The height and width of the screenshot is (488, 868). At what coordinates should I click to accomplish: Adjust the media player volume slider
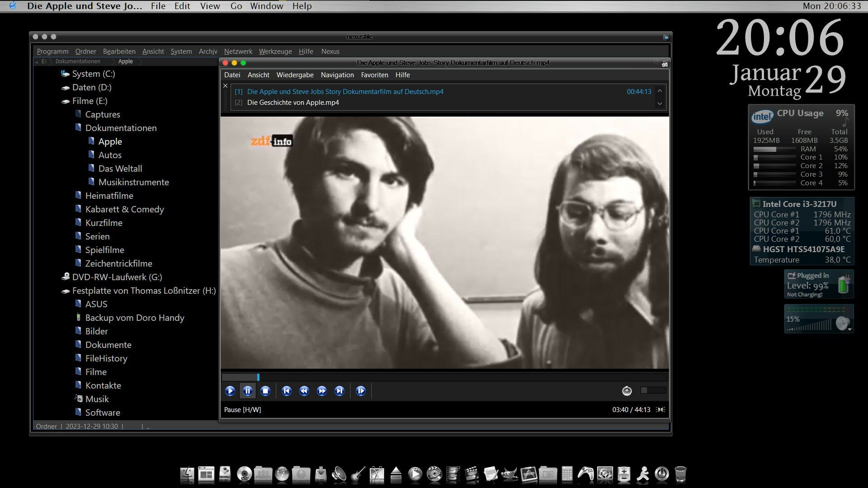653,390
